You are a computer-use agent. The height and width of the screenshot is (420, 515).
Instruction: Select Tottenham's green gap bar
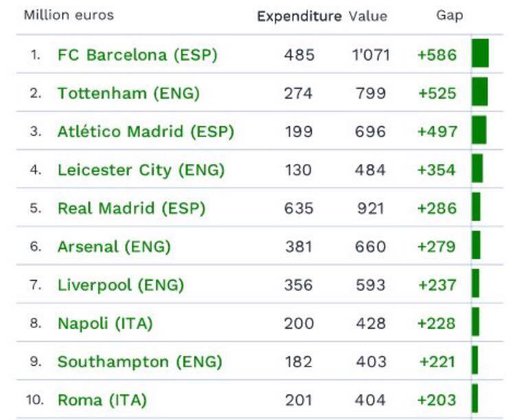[479, 91]
